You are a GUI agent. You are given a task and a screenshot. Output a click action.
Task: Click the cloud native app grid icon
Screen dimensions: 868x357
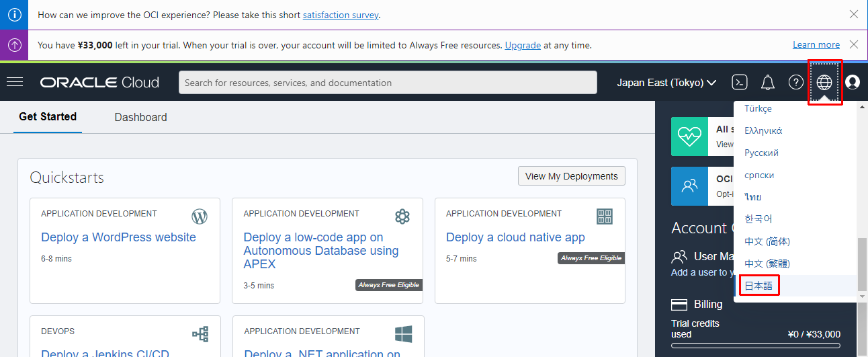pos(605,216)
